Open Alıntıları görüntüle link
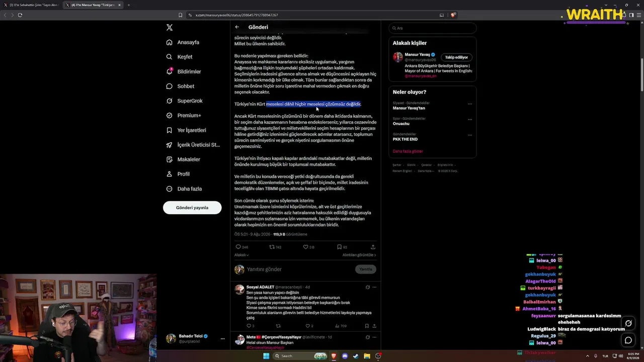The height and width of the screenshot is (362, 644). pos(359,255)
